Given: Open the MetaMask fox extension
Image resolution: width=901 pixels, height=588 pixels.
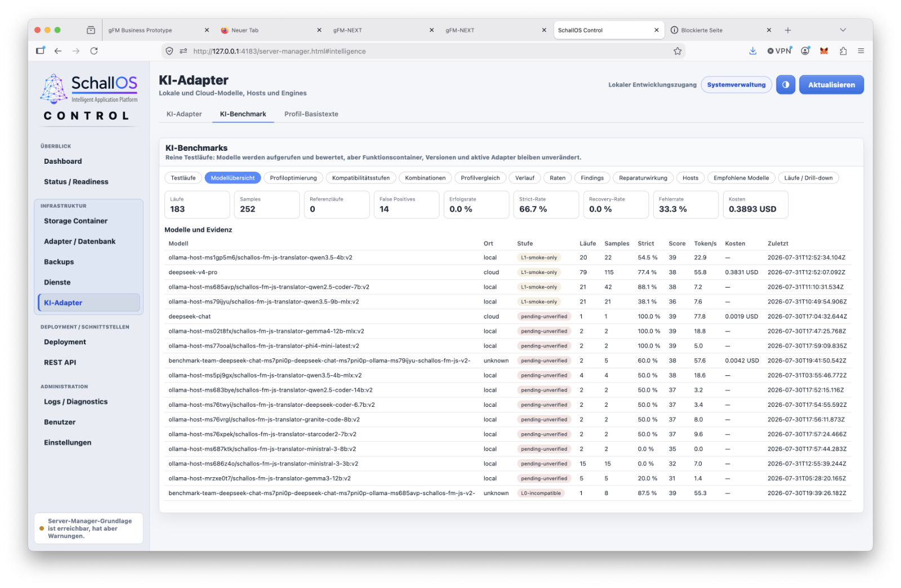Looking at the screenshot, I should pos(824,51).
